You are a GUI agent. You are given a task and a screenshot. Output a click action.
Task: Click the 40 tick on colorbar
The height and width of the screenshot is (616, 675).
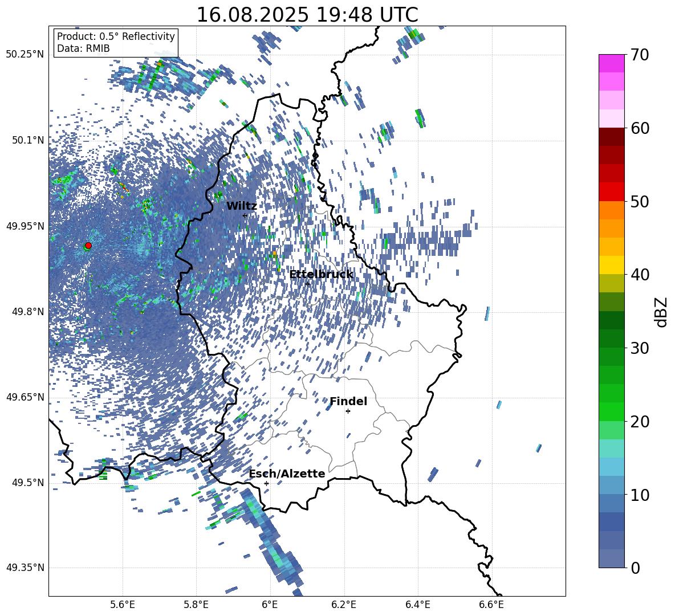[640, 275]
